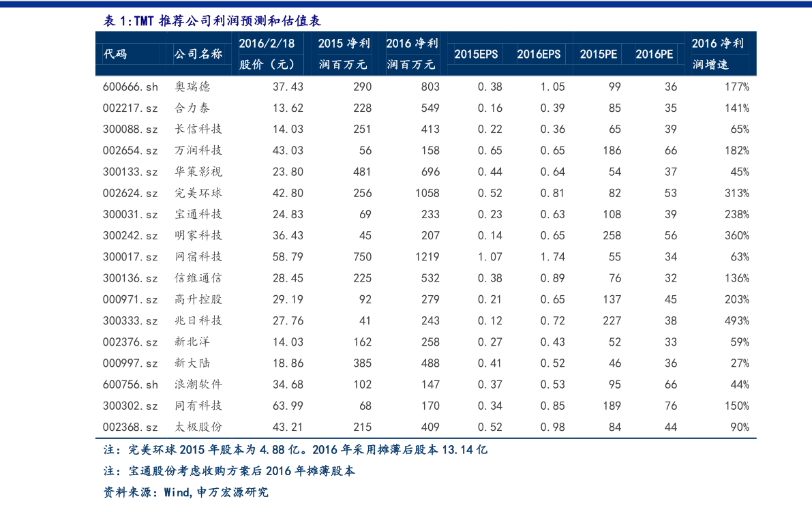Click the 2016净利润增速 column header
Viewport: 812px width, 512px height.
click(x=717, y=54)
